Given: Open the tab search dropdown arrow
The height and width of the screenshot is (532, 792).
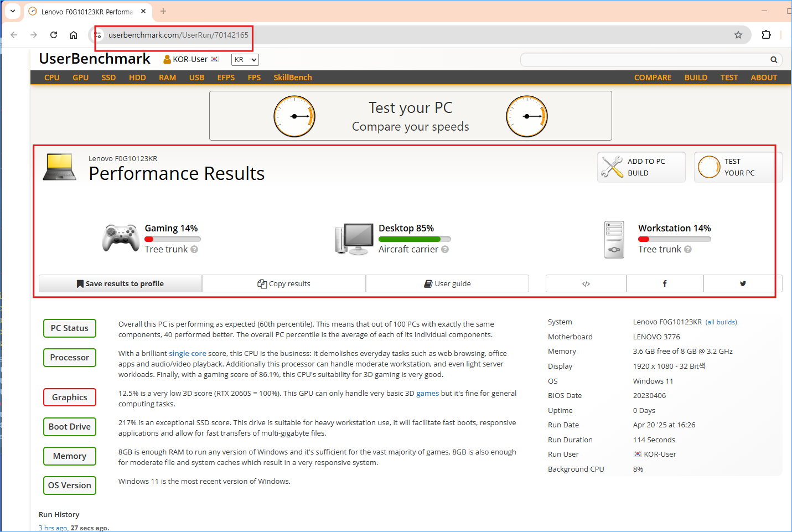Looking at the screenshot, I should 12,11.
